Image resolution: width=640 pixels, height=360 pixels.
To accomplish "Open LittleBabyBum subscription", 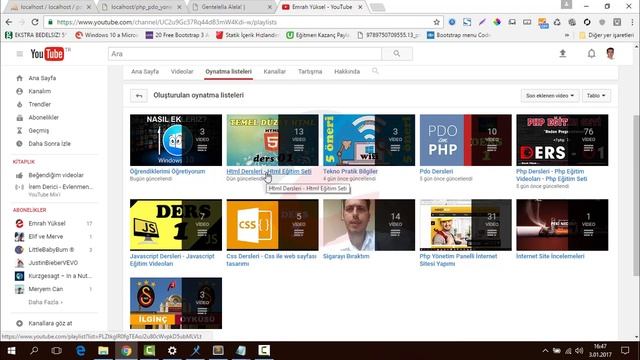I will coord(51,250).
